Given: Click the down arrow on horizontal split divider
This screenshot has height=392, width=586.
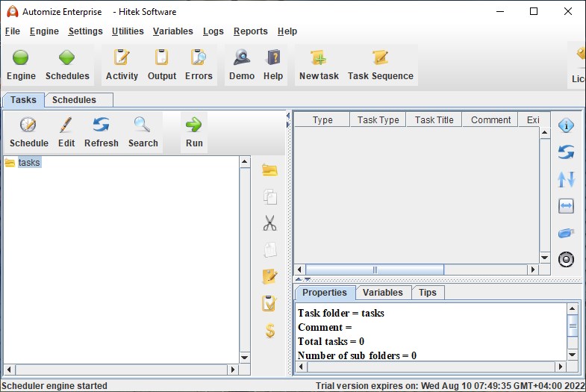Looking at the screenshot, I should [308, 279].
